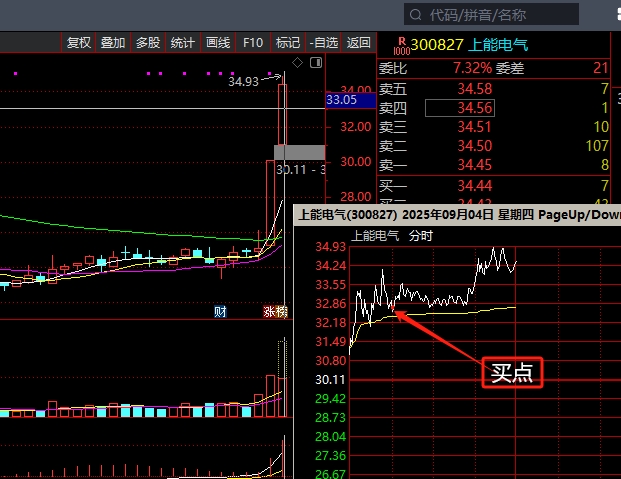Select the highlighted 卖四 price 34.56
This screenshot has width=621, height=479.
[x=460, y=108]
